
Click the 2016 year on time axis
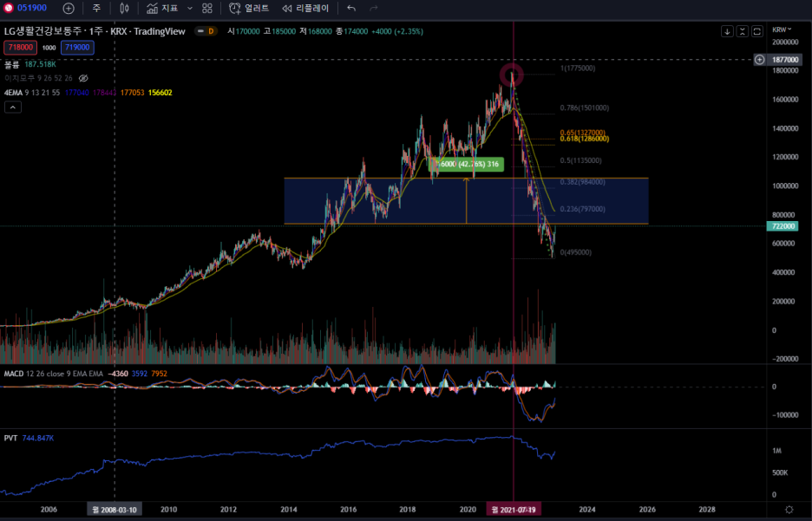pos(348,510)
